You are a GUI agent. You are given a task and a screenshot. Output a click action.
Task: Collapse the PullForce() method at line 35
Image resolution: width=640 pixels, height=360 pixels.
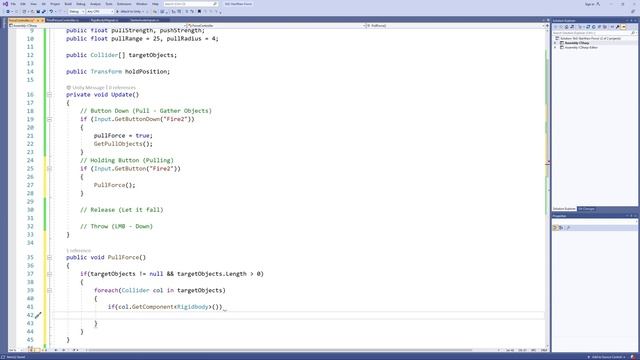49,258
